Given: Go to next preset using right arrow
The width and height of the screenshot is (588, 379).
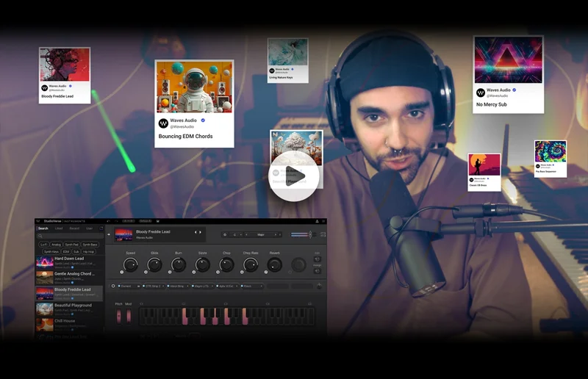Looking at the screenshot, I should pyautogui.click(x=200, y=232).
